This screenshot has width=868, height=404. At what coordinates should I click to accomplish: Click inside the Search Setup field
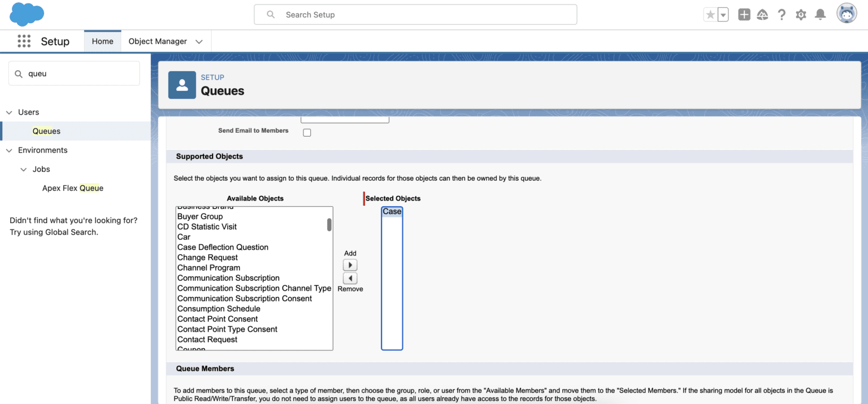tap(415, 14)
